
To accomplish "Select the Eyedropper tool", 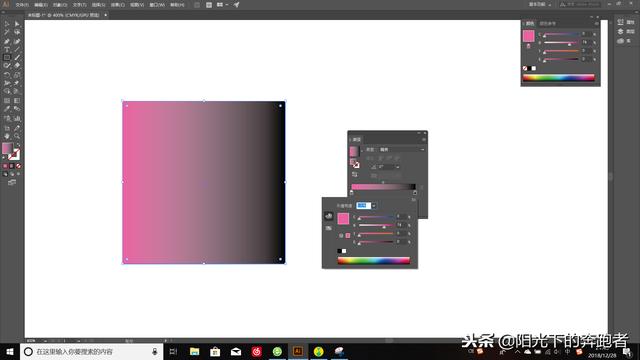I will point(7,109).
